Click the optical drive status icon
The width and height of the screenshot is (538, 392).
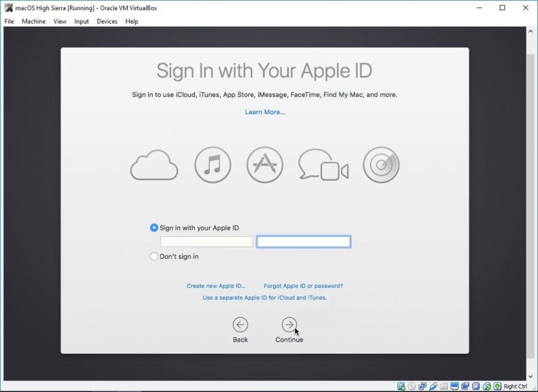click(x=412, y=387)
